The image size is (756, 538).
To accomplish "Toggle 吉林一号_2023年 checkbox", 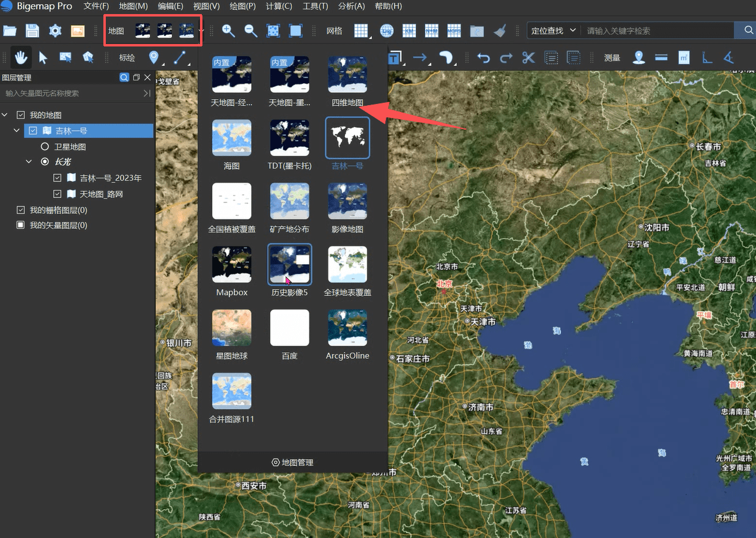I will pos(57,178).
